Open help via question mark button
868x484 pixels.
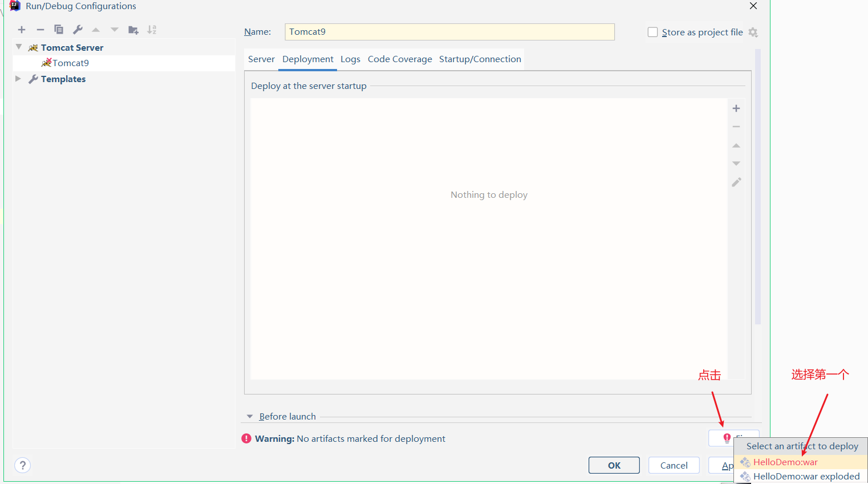point(22,465)
